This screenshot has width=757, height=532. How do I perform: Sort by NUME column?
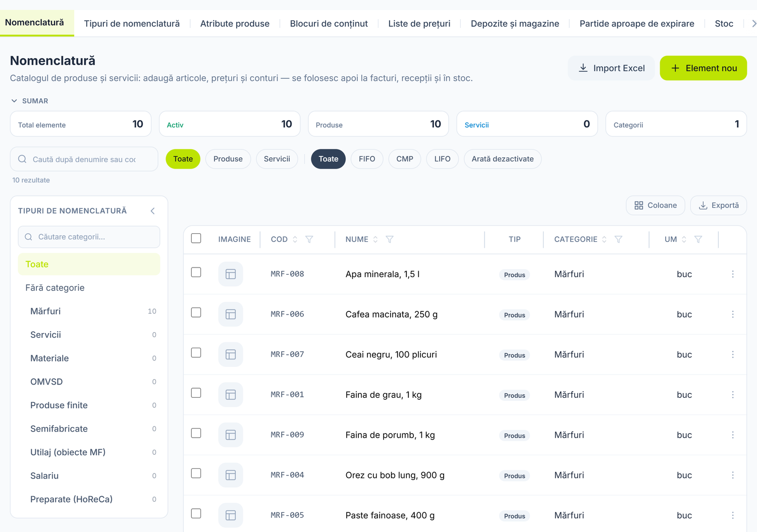click(375, 239)
